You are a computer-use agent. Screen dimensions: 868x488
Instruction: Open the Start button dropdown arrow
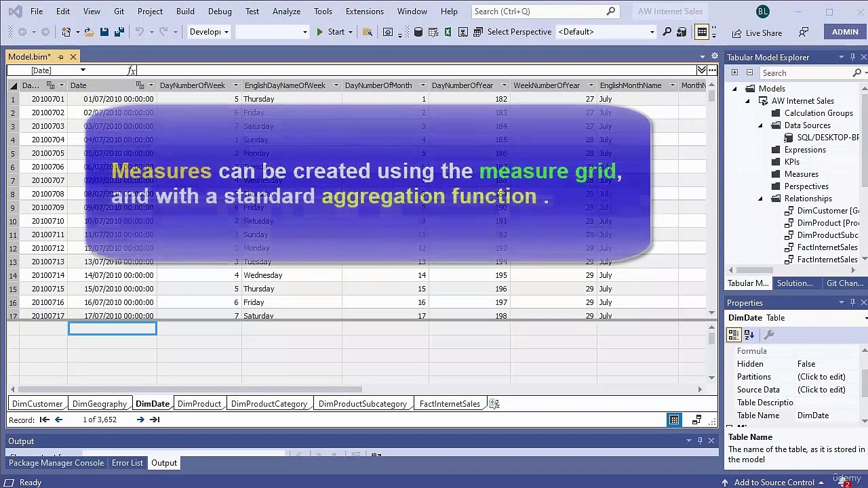pyautogui.click(x=350, y=32)
